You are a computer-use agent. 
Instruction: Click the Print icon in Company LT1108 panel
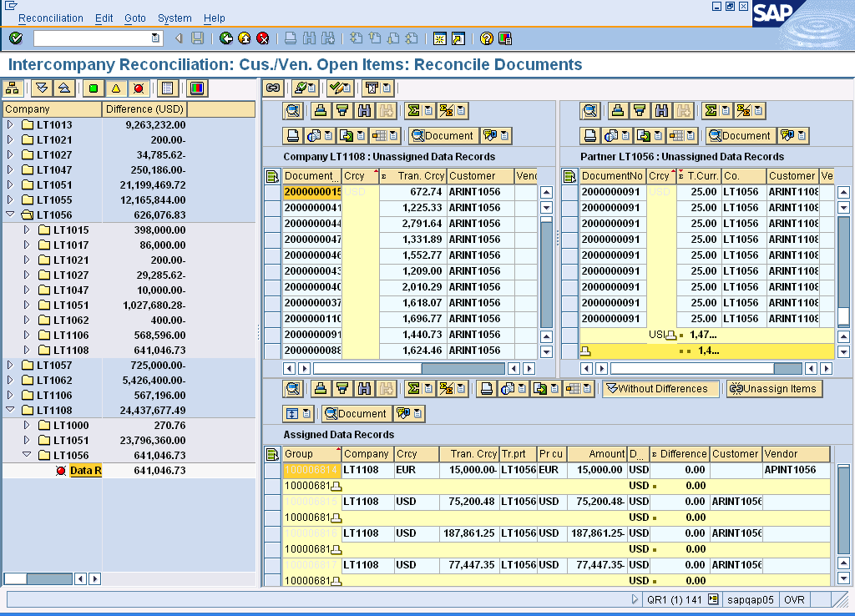[293, 136]
